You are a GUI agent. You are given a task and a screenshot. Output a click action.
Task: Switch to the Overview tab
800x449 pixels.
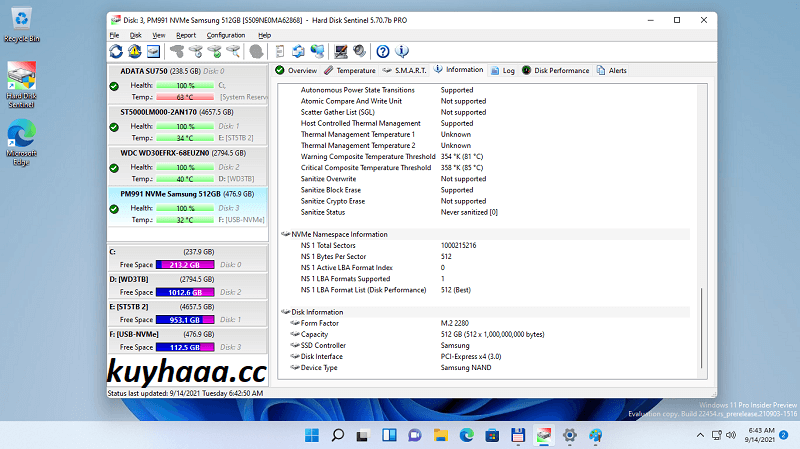(x=296, y=70)
